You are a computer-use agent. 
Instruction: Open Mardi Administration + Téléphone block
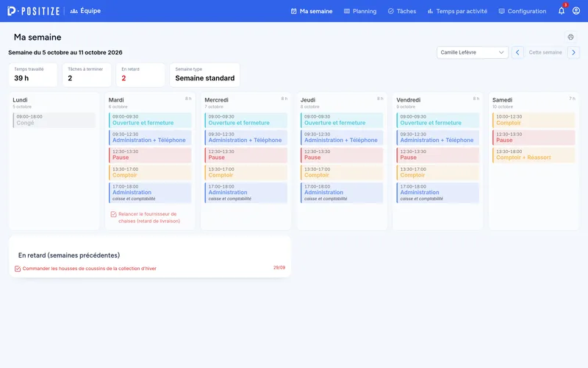click(x=150, y=138)
